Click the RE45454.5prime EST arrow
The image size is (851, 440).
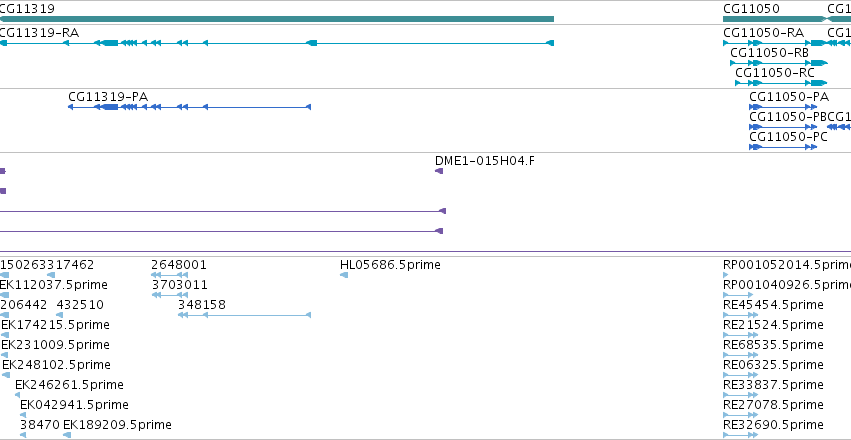(740, 315)
